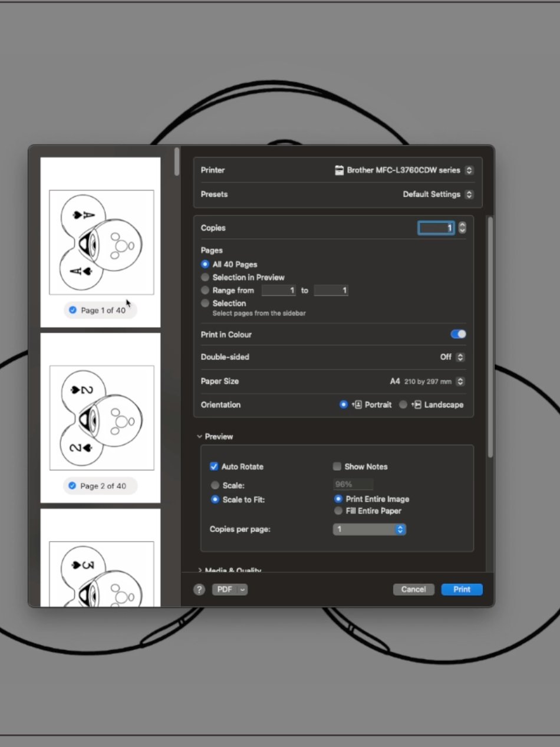Click the Page 1 of 40 label
The image size is (560, 747).
pyautogui.click(x=103, y=310)
